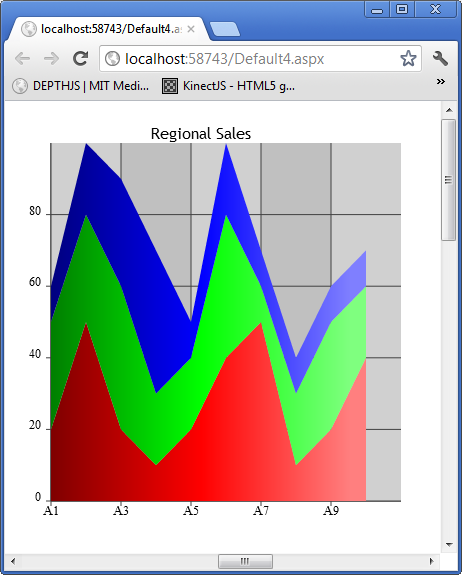This screenshot has height=575, width=462.
Task: Click the x-axis label A3
Action: tap(121, 510)
